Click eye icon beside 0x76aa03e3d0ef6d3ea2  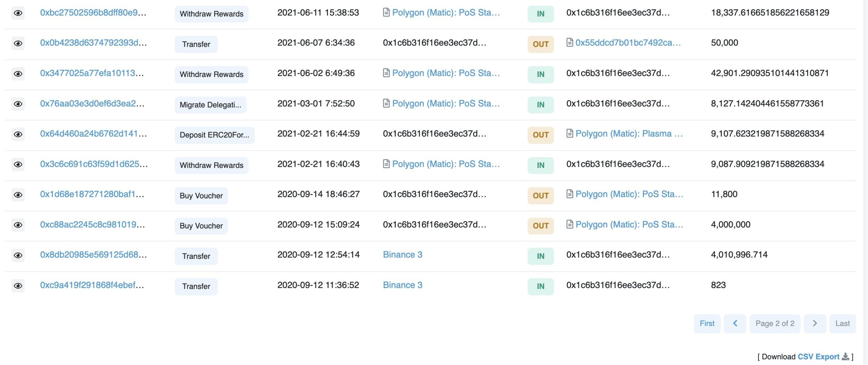[18, 104]
